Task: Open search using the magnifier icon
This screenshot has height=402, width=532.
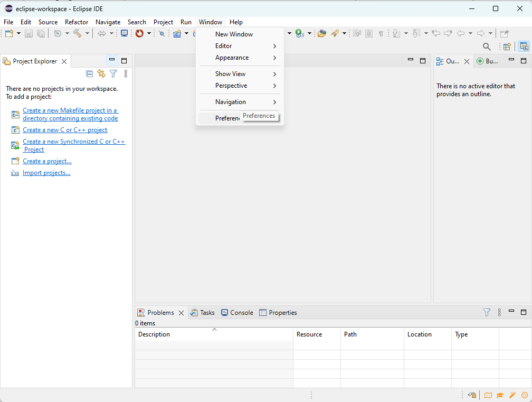Action: (x=487, y=46)
